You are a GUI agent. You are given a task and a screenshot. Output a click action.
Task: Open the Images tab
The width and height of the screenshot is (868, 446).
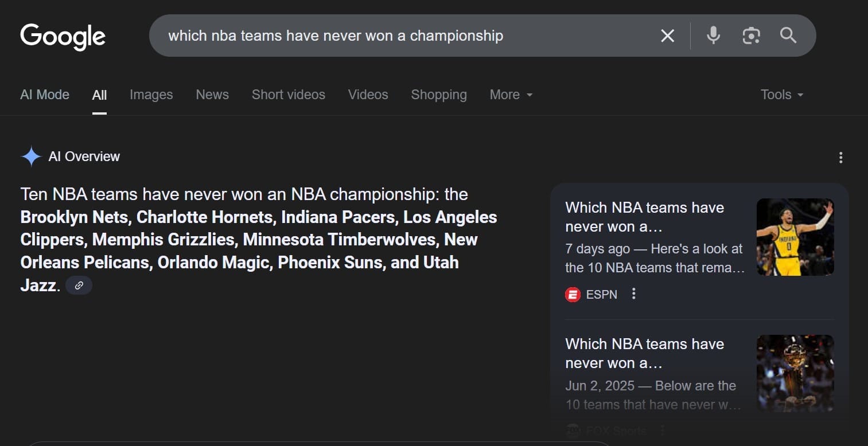coord(151,95)
